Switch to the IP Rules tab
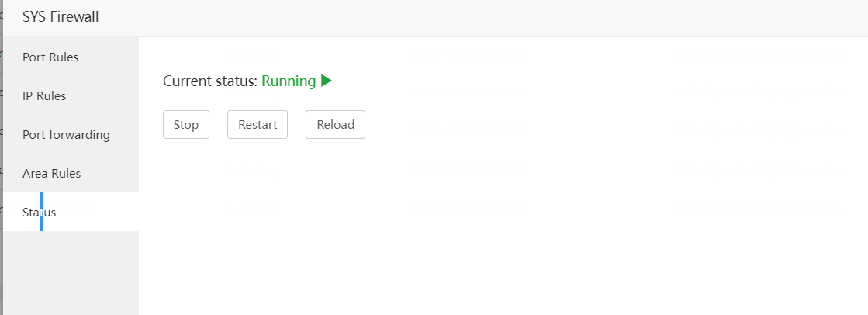The image size is (868, 315). [44, 96]
